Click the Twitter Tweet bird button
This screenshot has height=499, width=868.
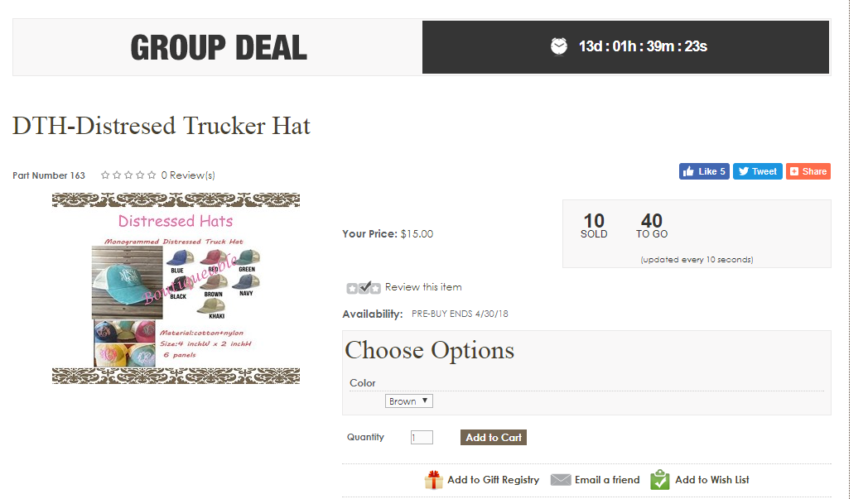757,171
